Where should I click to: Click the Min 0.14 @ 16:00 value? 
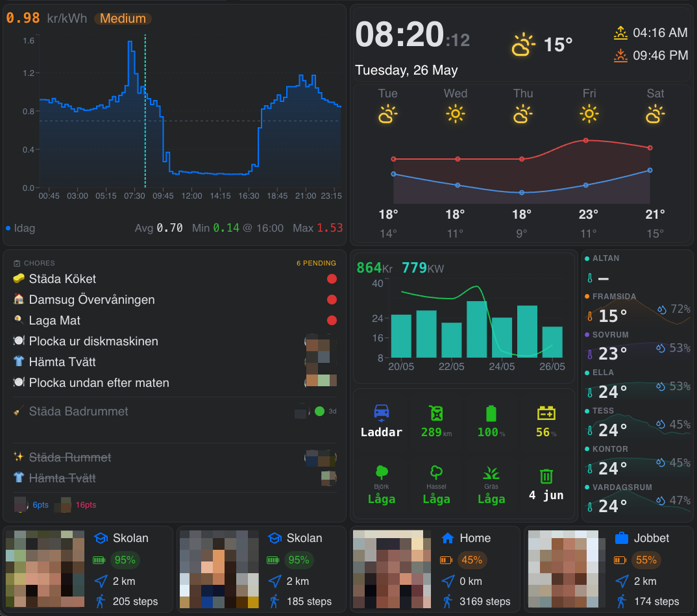[238, 228]
